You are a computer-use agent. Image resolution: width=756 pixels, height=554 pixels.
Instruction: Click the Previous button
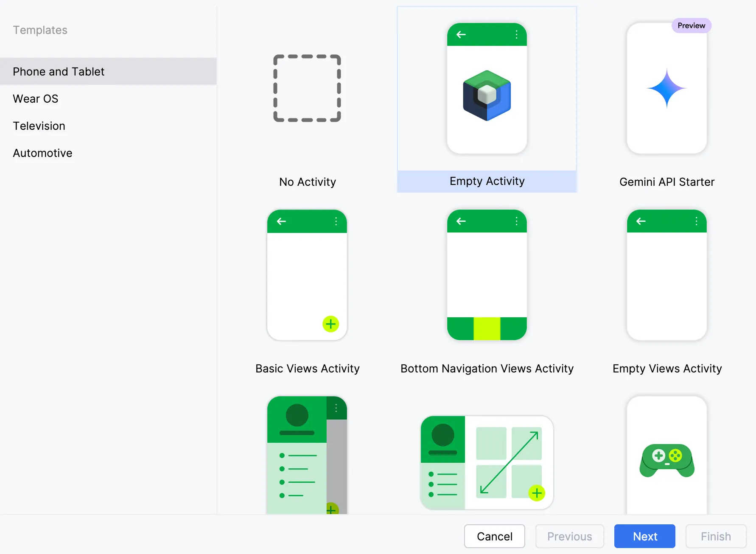tap(570, 536)
